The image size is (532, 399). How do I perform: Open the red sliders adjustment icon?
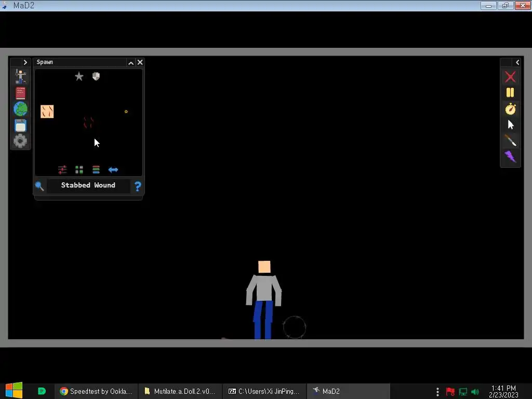click(x=62, y=170)
